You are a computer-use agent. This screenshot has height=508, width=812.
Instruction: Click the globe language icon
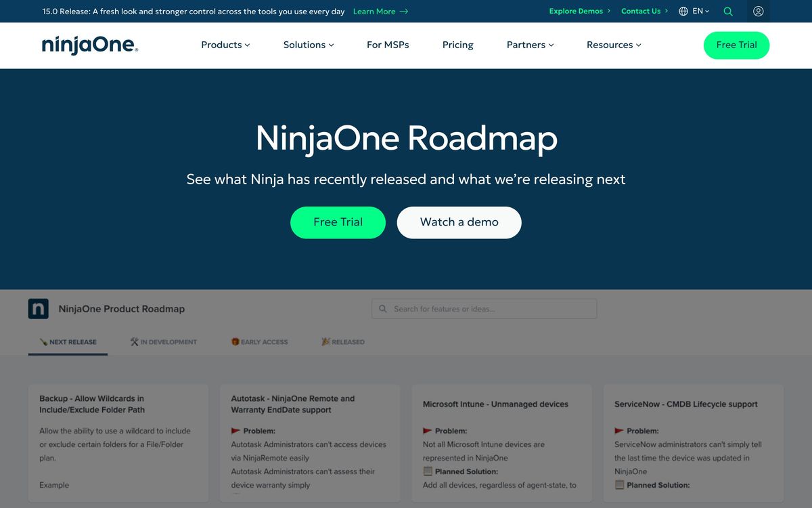pyautogui.click(x=683, y=12)
